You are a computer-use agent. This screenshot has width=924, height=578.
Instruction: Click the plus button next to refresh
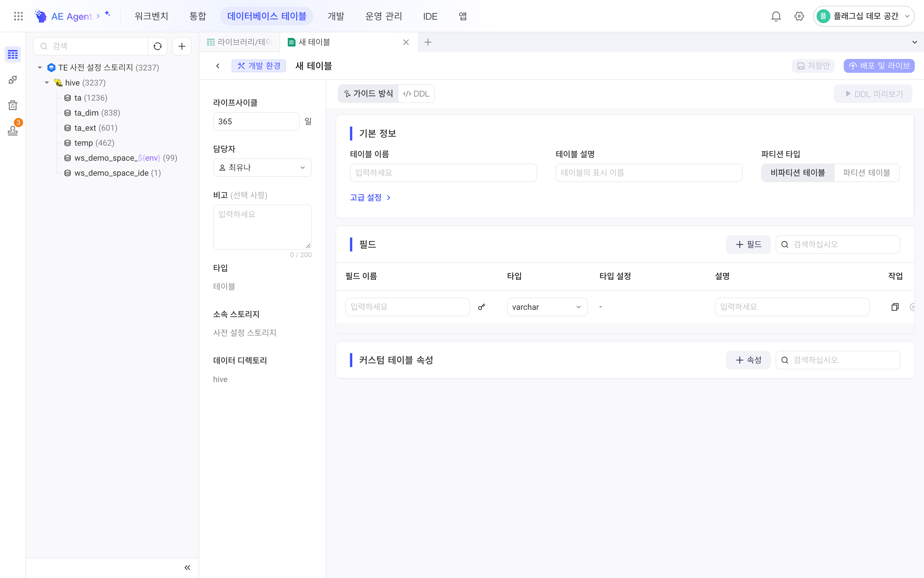182,46
